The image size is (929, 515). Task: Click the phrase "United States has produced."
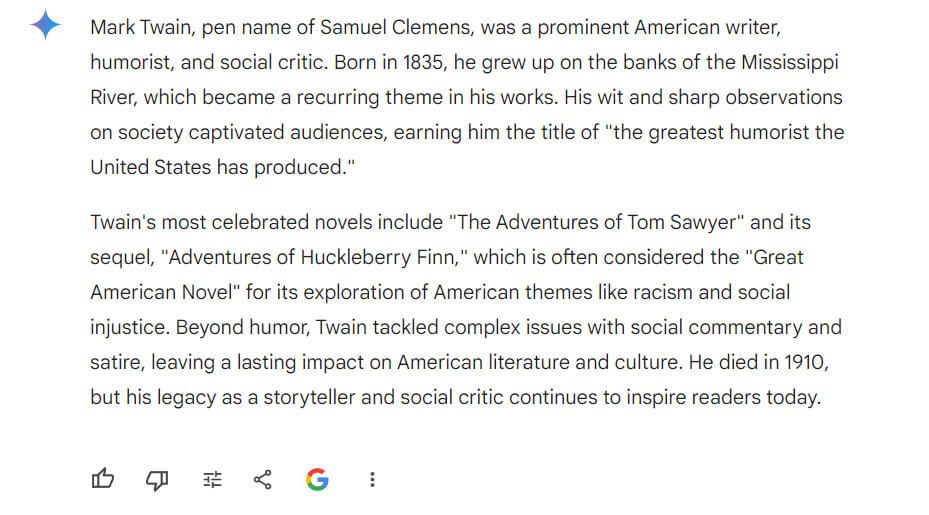tap(222, 167)
